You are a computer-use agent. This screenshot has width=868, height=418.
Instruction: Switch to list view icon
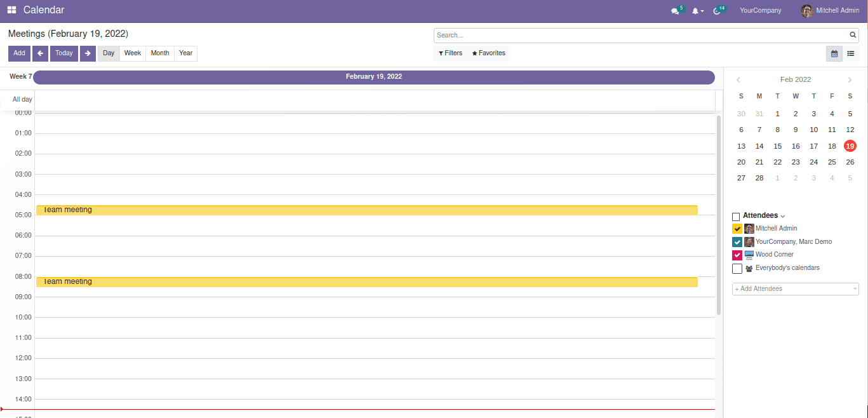[x=851, y=54]
